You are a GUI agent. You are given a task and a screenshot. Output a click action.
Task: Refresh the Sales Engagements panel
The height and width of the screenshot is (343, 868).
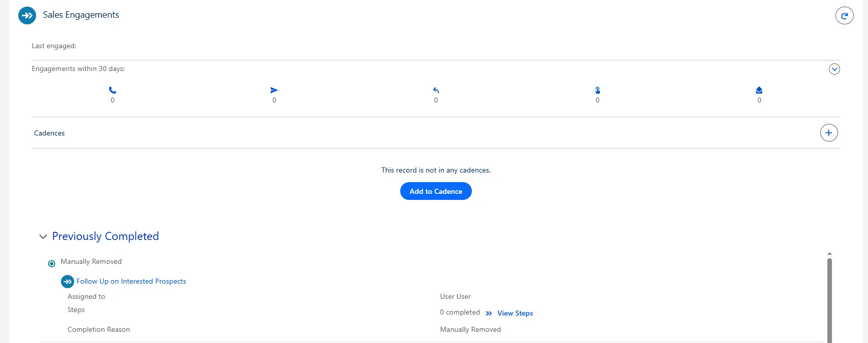(x=844, y=16)
